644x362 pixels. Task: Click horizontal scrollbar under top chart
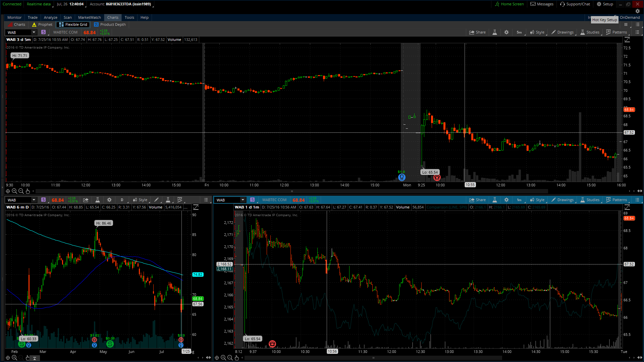point(291,191)
